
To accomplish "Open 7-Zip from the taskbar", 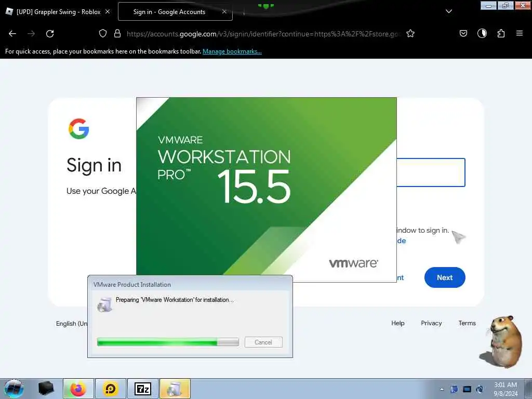I will pyautogui.click(x=143, y=389).
